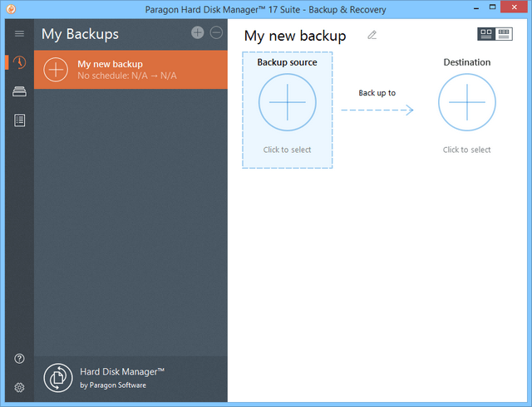The height and width of the screenshot is (407, 532).
Task: Click the Hard Disk Manager logo icon
Action: 57,378
